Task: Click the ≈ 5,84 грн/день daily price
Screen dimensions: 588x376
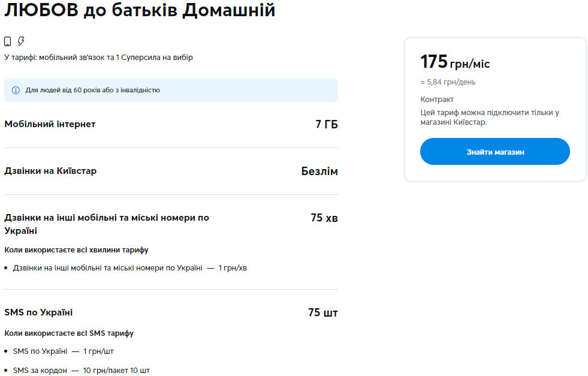Action: (x=448, y=82)
